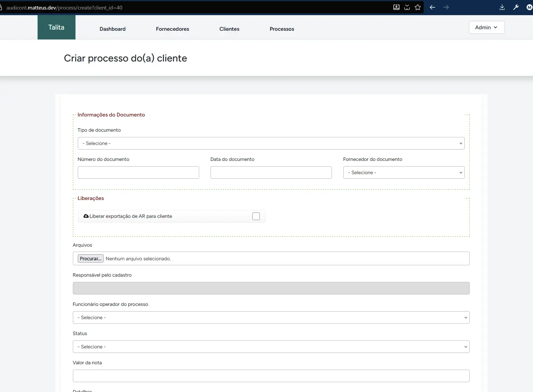
Task: Click the Número do documento input field
Action: 138,173
